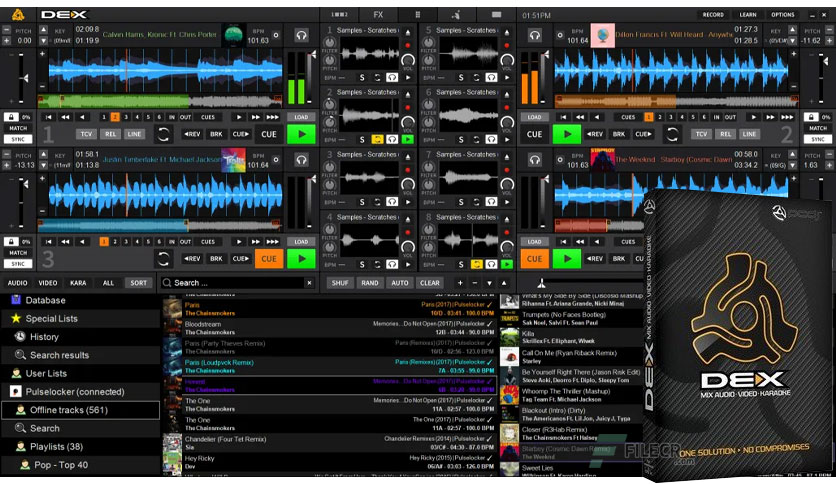Toggle loop on sample slot 2
This screenshot has height=484, width=836.
(x=377, y=140)
